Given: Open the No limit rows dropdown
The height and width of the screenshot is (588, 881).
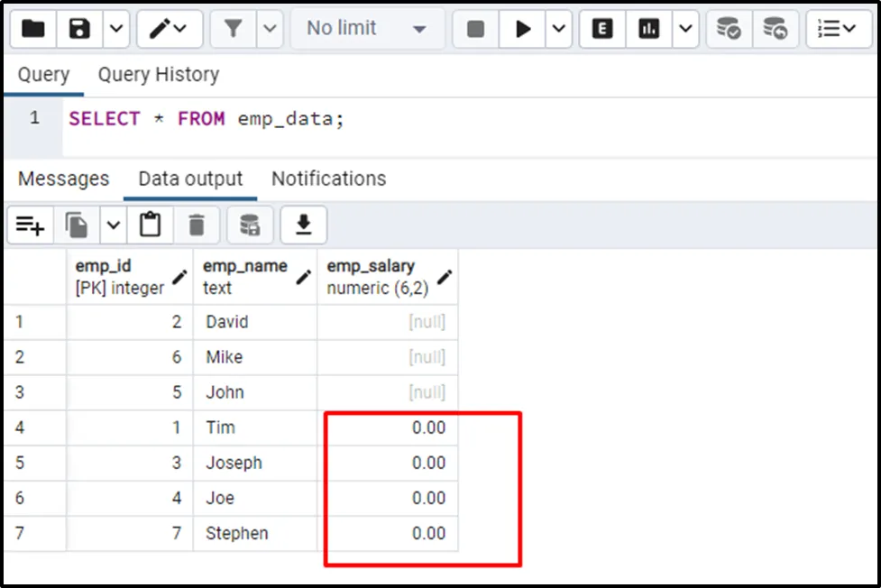Looking at the screenshot, I should pyautogui.click(x=365, y=29).
